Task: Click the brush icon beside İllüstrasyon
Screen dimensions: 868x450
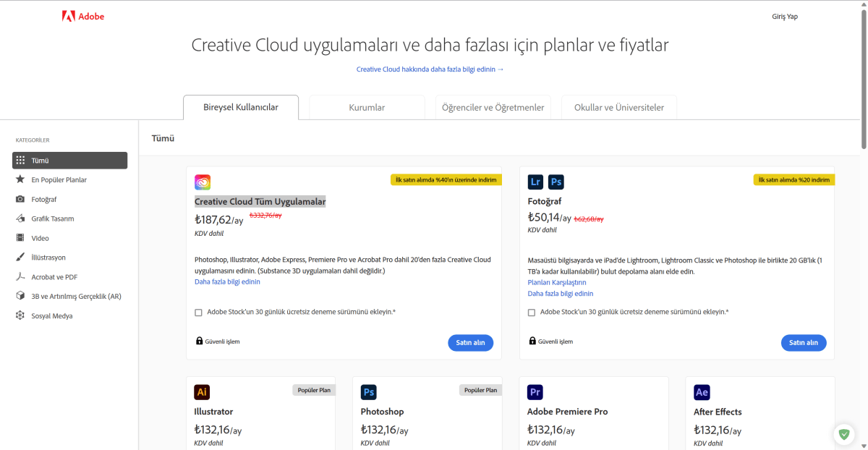Action: pyautogui.click(x=20, y=258)
